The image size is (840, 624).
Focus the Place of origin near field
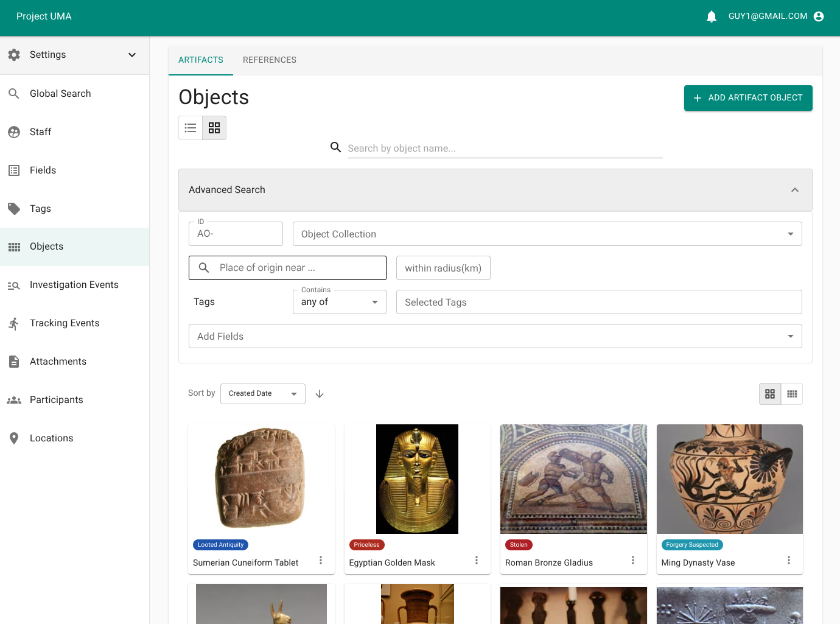click(287, 268)
